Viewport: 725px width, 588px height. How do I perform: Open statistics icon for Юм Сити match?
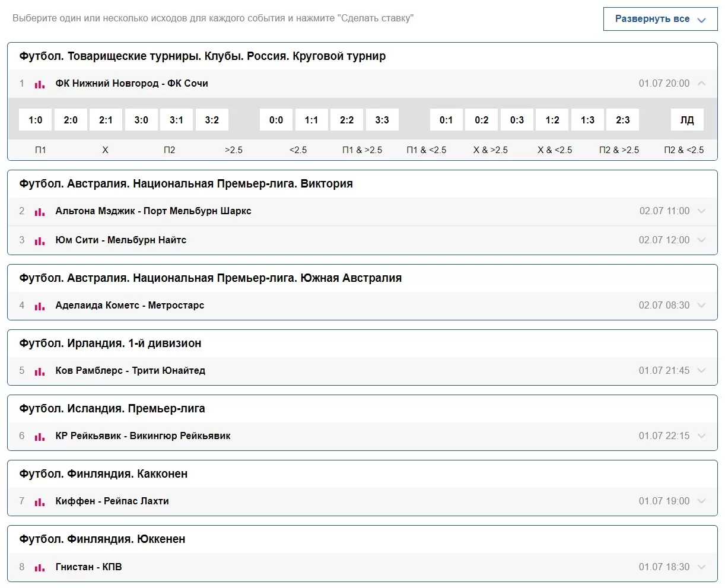(40, 241)
